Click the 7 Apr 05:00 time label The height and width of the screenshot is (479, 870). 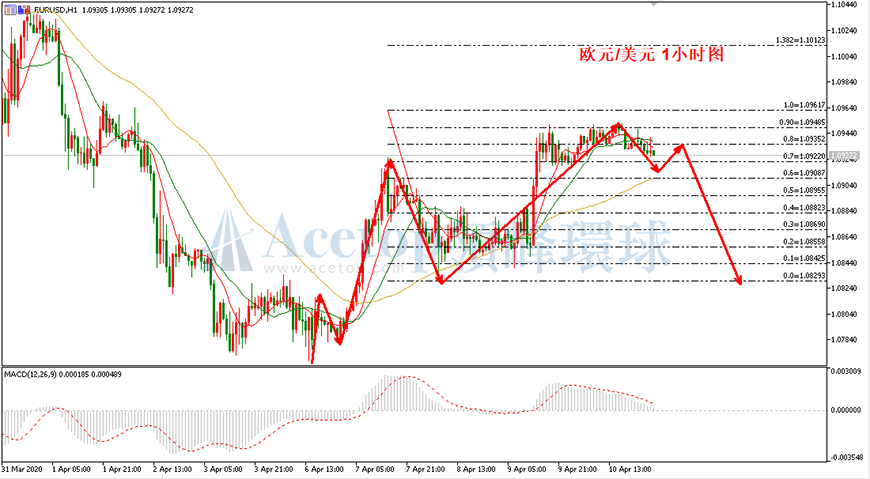376,470
